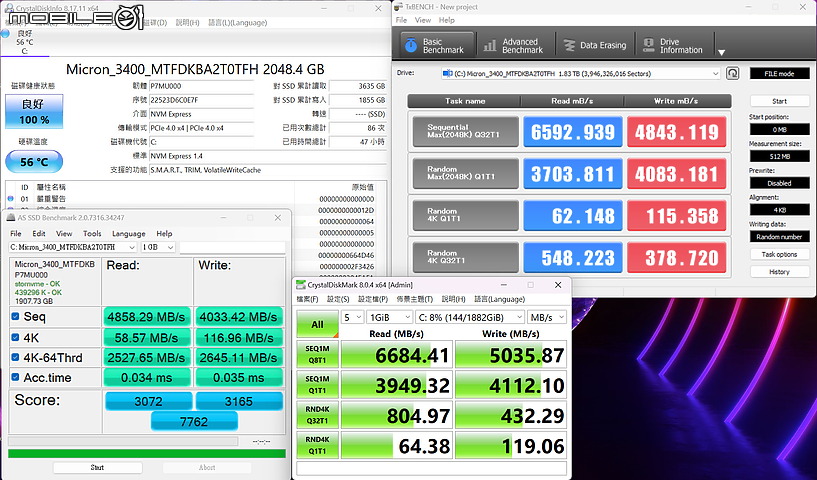Toggle the 4K-64Thrd checkbox in AS SSD

click(x=15, y=357)
